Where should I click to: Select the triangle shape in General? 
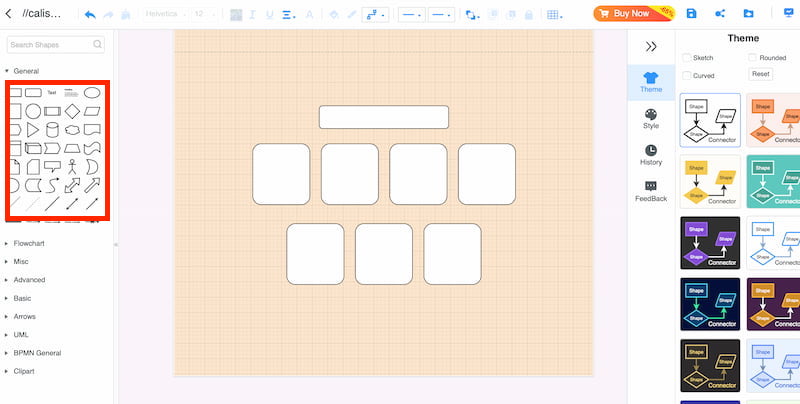[33, 129]
